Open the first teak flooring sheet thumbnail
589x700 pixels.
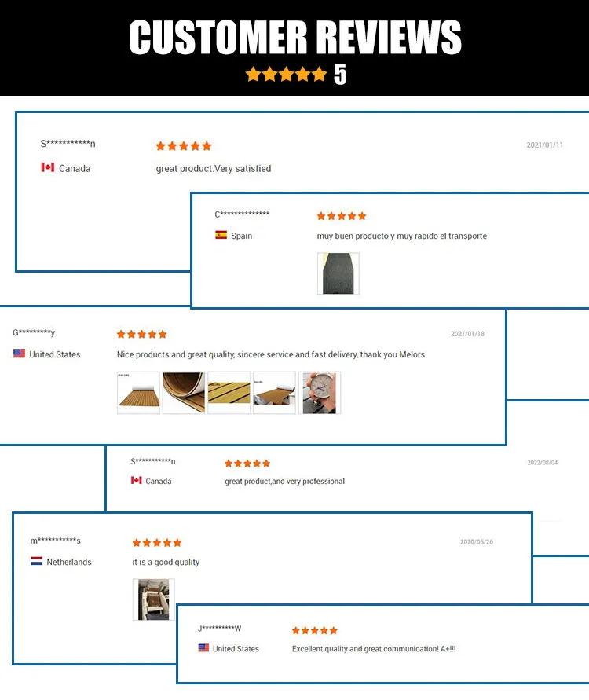(x=138, y=393)
